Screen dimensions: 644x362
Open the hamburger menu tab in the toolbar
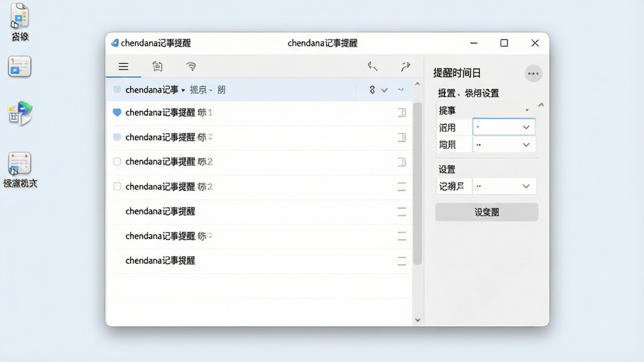tap(123, 67)
